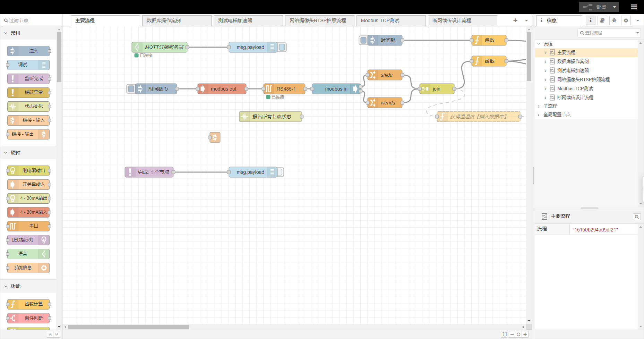Image resolution: width=644 pixels, height=339 pixels.
Task: Select the 串口 serial palette node
Action: coord(28,226)
